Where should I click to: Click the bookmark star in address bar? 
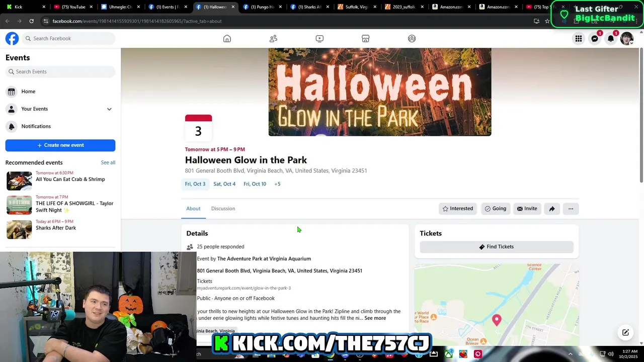coord(547,21)
